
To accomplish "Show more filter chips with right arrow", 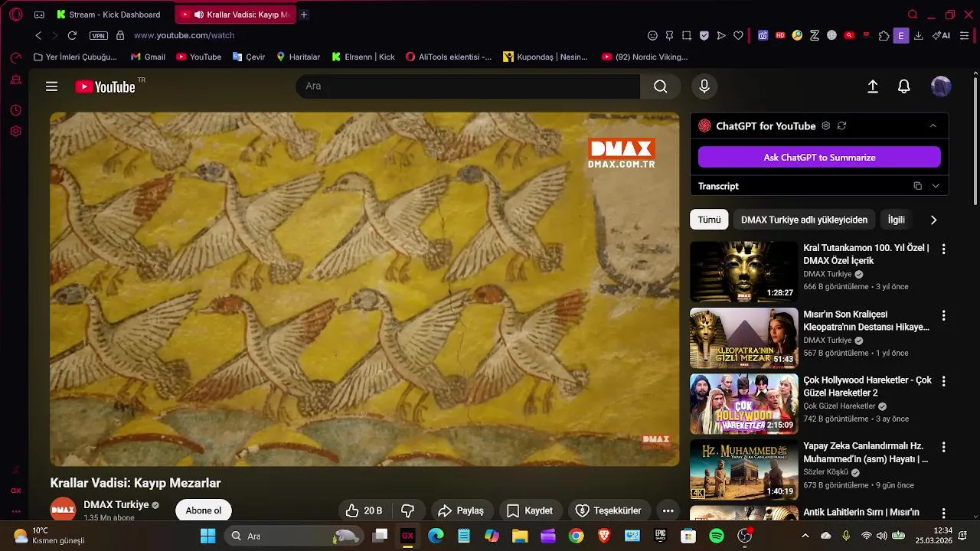I will [933, 220].
